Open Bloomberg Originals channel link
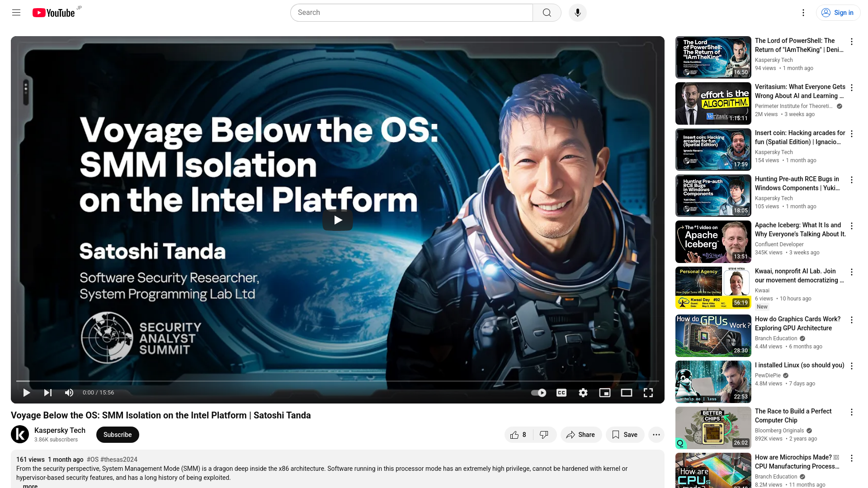The image size is (868, 488). click(x=779, y=431)
